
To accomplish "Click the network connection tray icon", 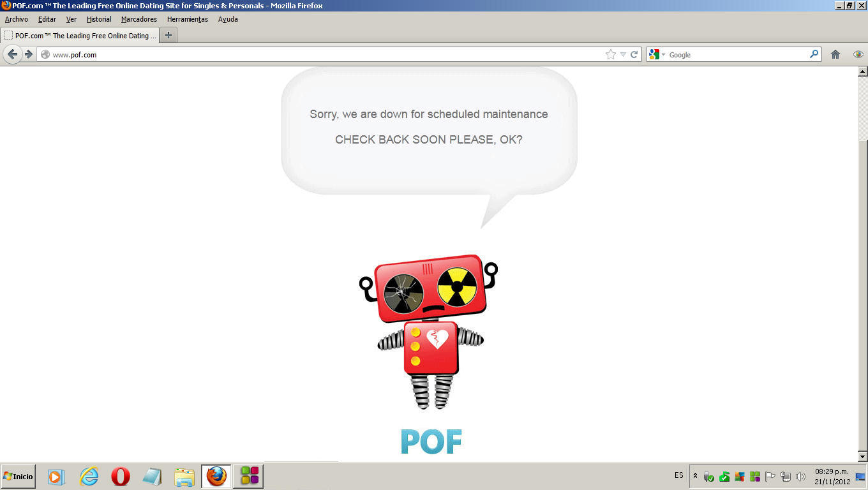I will click(786, 477).
